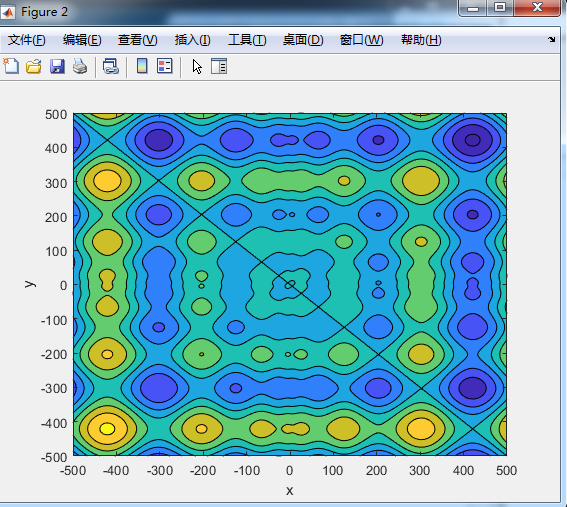Viewport: 567px width, 507px height.
Task: Click the dock figure arrow in menu bar
Action: pos(551,39)
